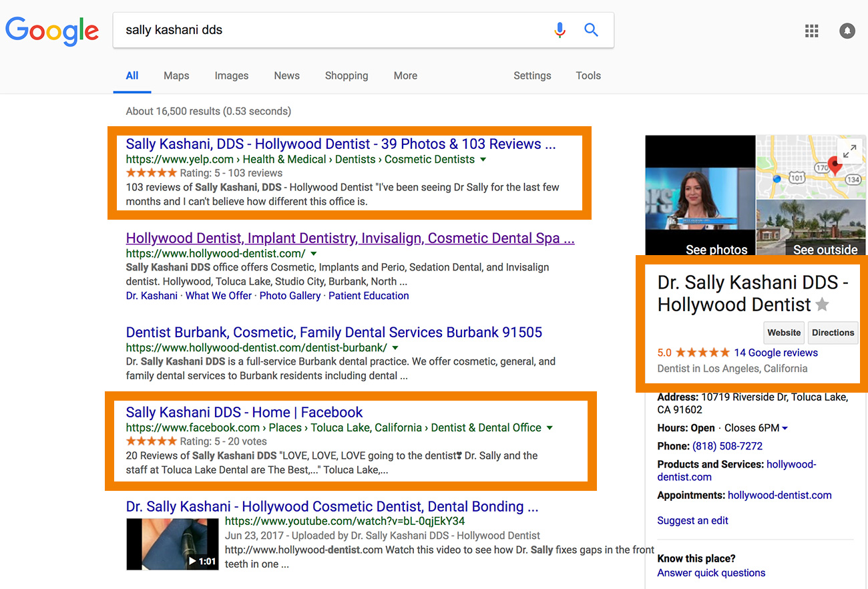The height and width of the screenshot is (589, 868).
Task: Click Answer quick questions
Action: tap(711, 573)
